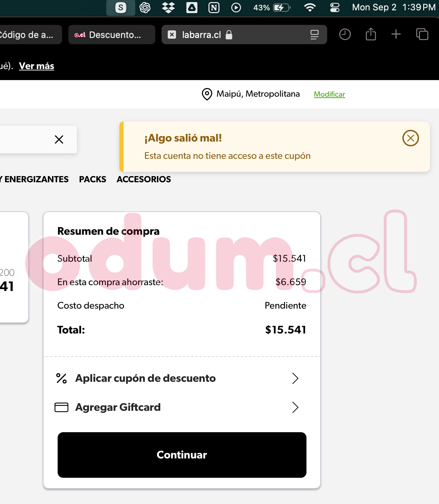Click the Modificar location link

(329, 94)
